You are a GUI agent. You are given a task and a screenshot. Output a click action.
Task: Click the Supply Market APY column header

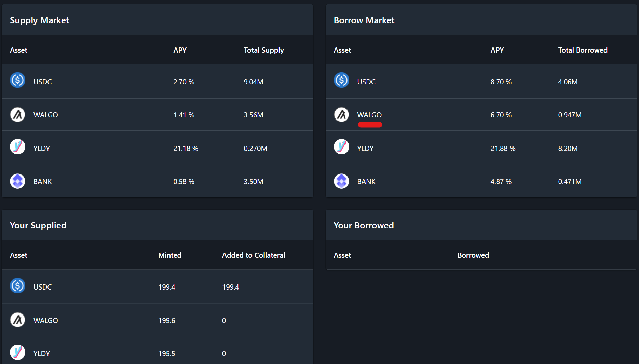pos(180,50)
